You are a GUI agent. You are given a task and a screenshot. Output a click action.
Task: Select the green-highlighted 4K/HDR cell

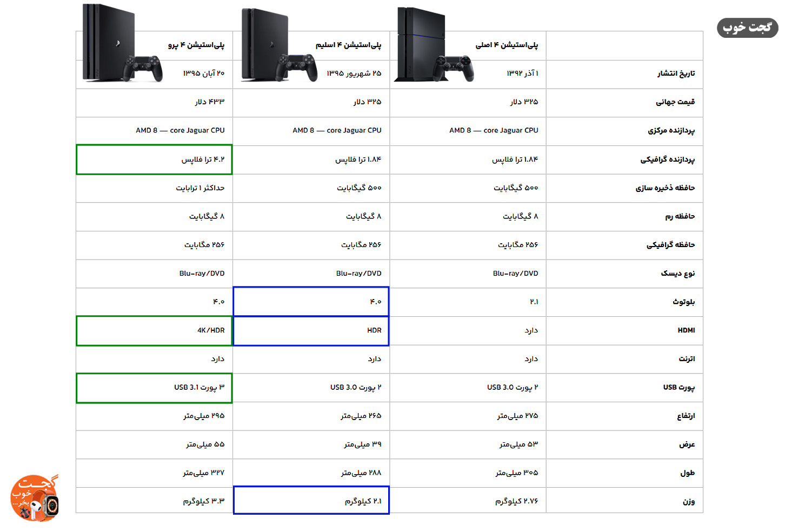pos(154,330)
